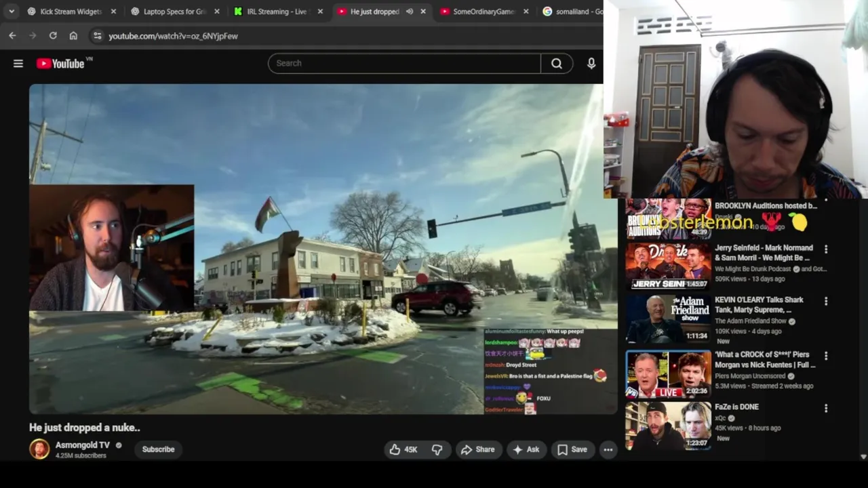The width and height of the screenshot is (868, 488).
Task: Click the video title He just dropped a nuke
Action: [85, 428]
